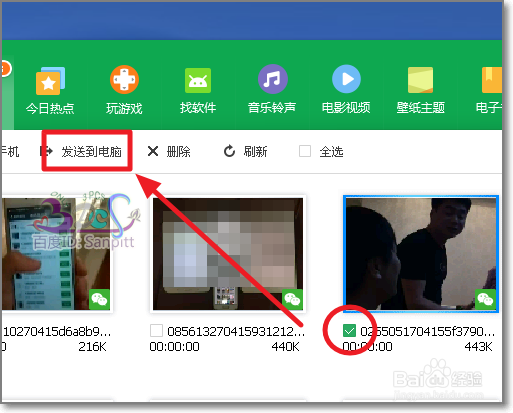Click the WeChat badge on the 443K video
Image resolution: width=513 pixels, height=413 pixels.
point(485,299)
